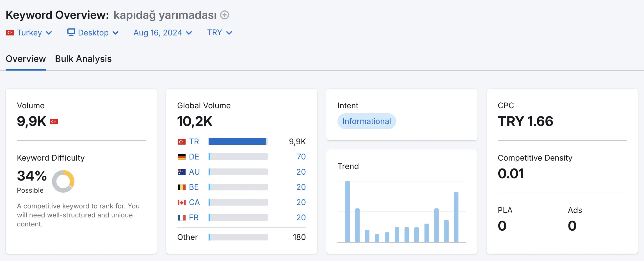Viewport: 644px width, 261px height.
Task: Click the PLA value 0
Action: [502, 226]
